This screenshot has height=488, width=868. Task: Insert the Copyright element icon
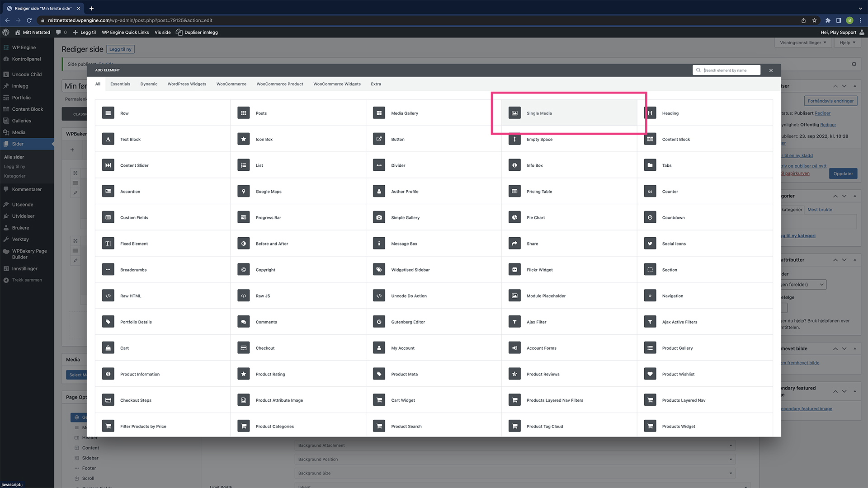244,270
